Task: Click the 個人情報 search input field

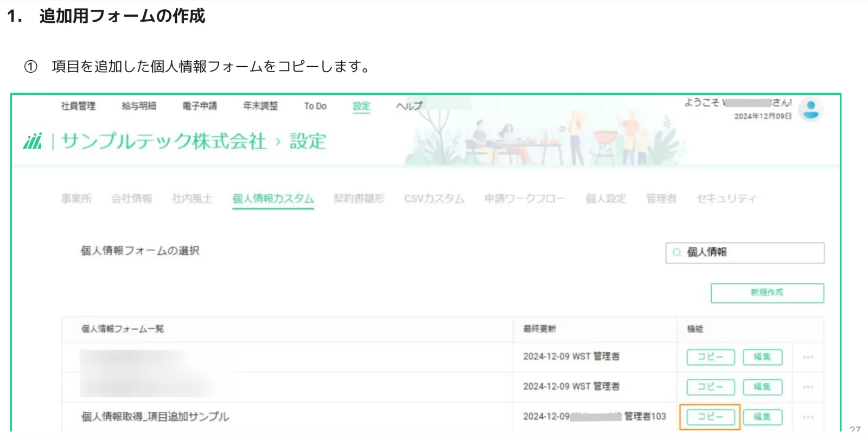Action: [x=745, y=253]
